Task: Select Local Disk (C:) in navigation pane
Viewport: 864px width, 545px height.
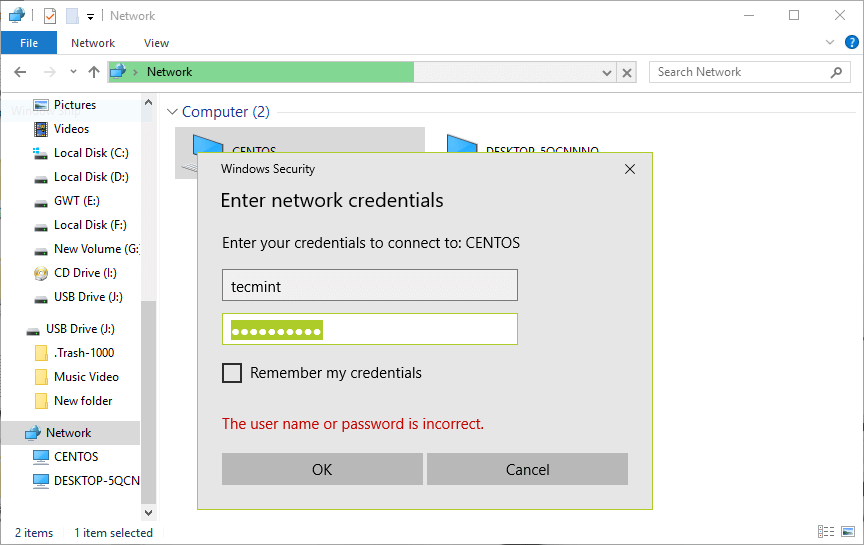Action: tap(91, 153)
